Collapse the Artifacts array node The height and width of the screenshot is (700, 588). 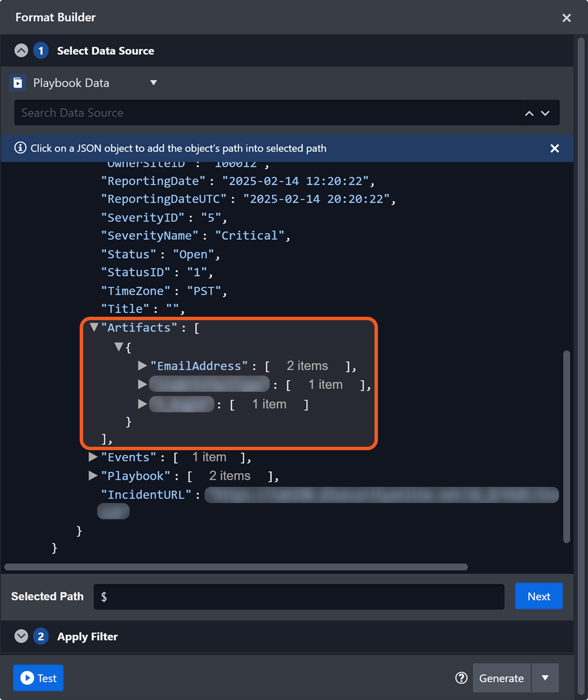[x=94, y=327]
